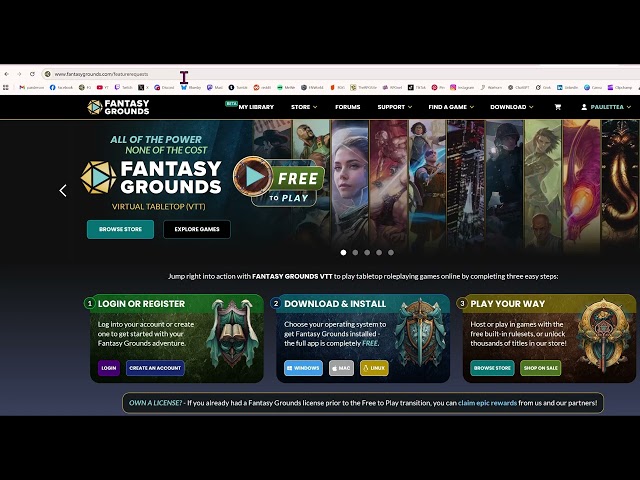640x480 pixels.
Task: Open the Clipchamp bookmark
Action: [x=620, y=87]
